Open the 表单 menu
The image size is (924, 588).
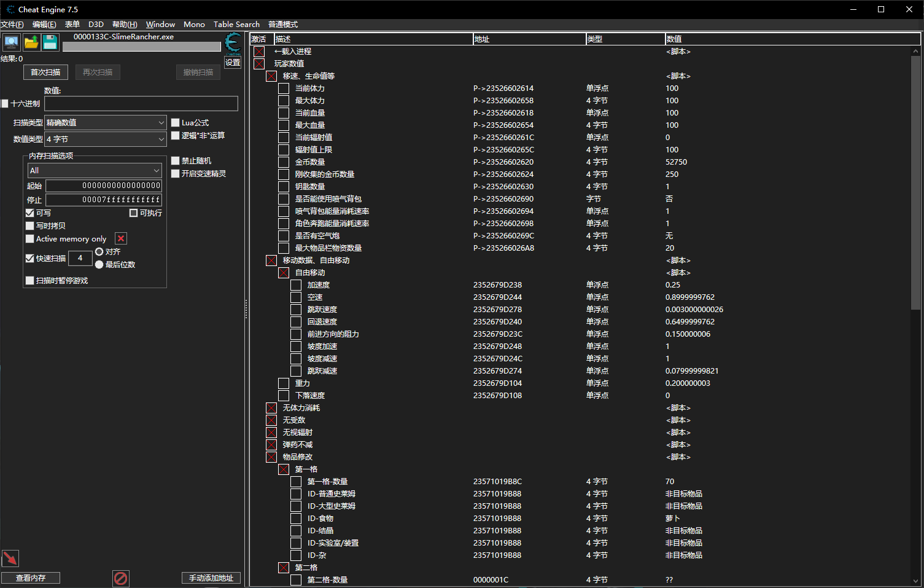click(72, 25)
